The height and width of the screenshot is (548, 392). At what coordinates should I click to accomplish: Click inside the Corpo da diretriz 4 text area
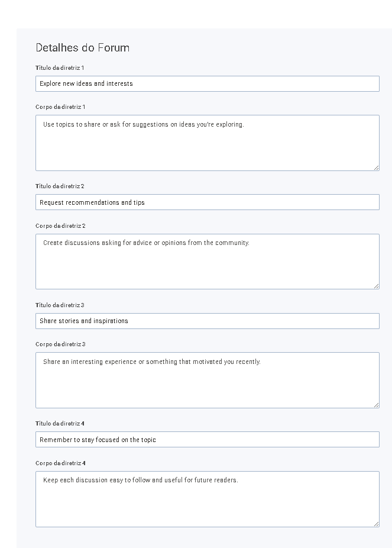click(208, 499)
